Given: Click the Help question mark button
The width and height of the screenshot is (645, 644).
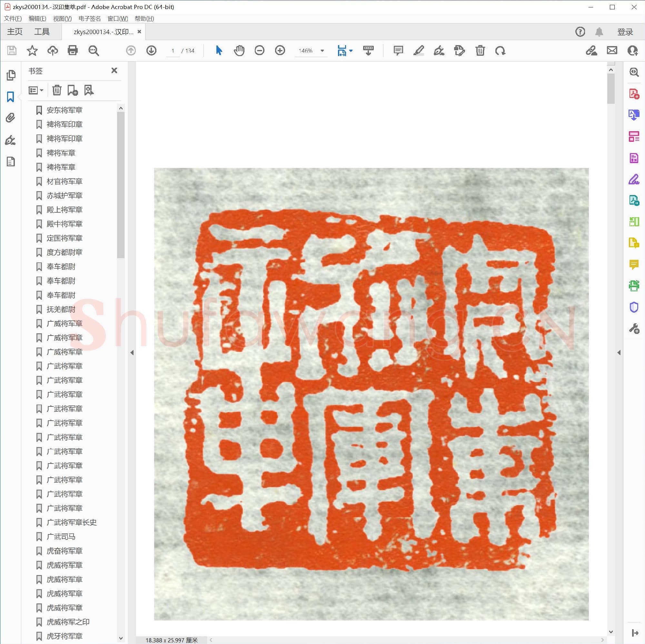Looking at the screenshot, I should tap(580, 31).
